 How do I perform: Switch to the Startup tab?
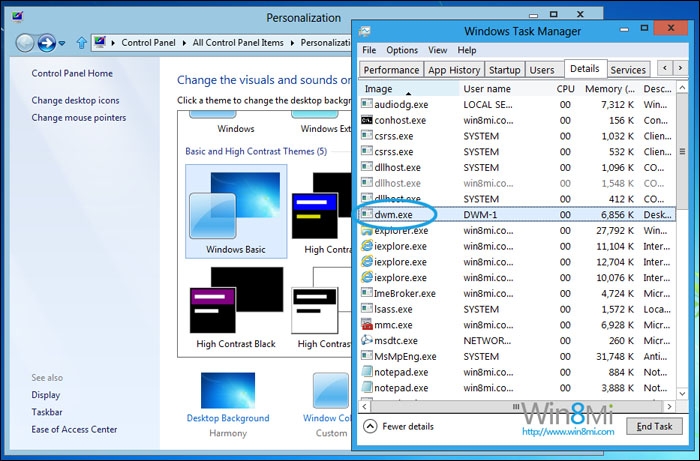[x=504, y=70]
